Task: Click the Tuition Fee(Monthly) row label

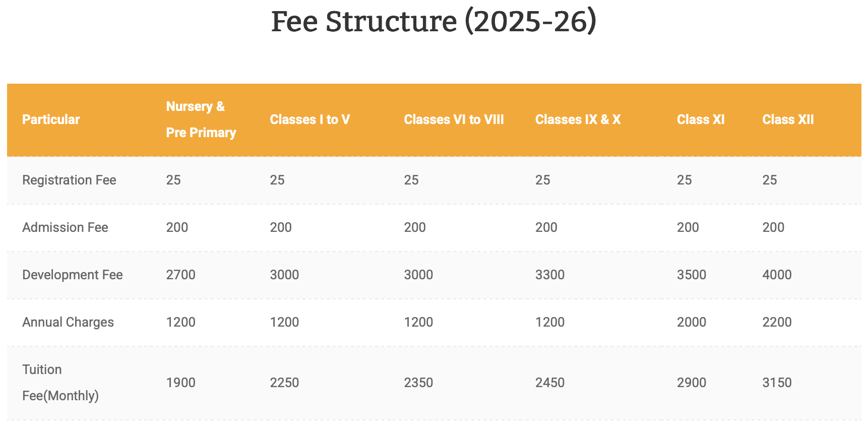Action: (x=60, y=383)
